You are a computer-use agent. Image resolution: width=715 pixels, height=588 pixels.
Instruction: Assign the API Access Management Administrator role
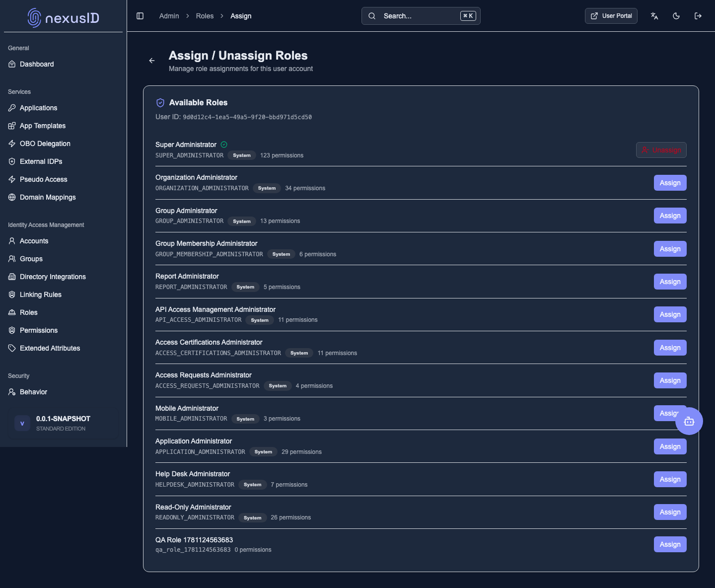[x=670, y=314]
